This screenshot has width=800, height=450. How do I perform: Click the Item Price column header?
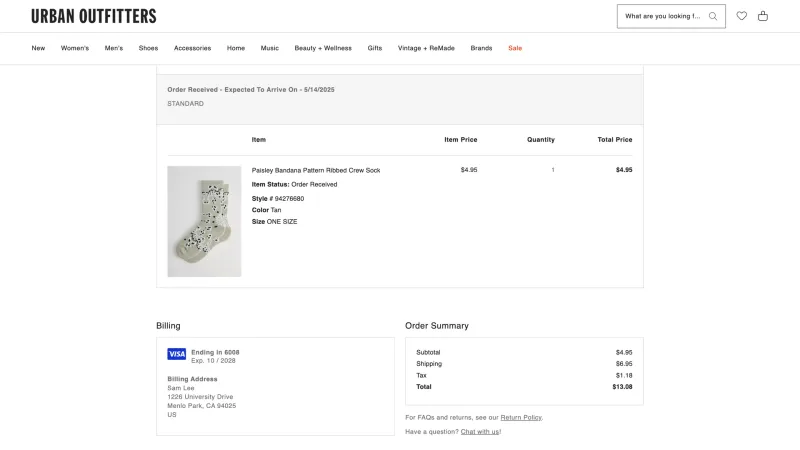tap(461, 139)
